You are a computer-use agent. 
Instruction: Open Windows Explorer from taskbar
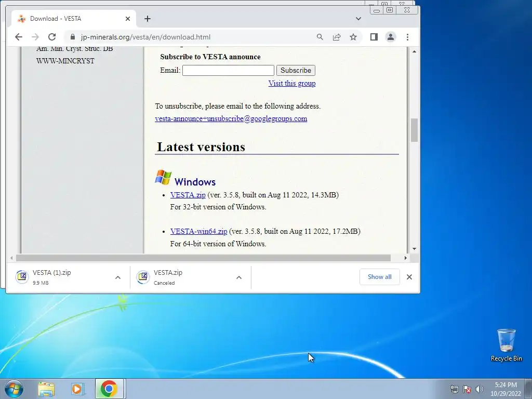pos(46,389)
